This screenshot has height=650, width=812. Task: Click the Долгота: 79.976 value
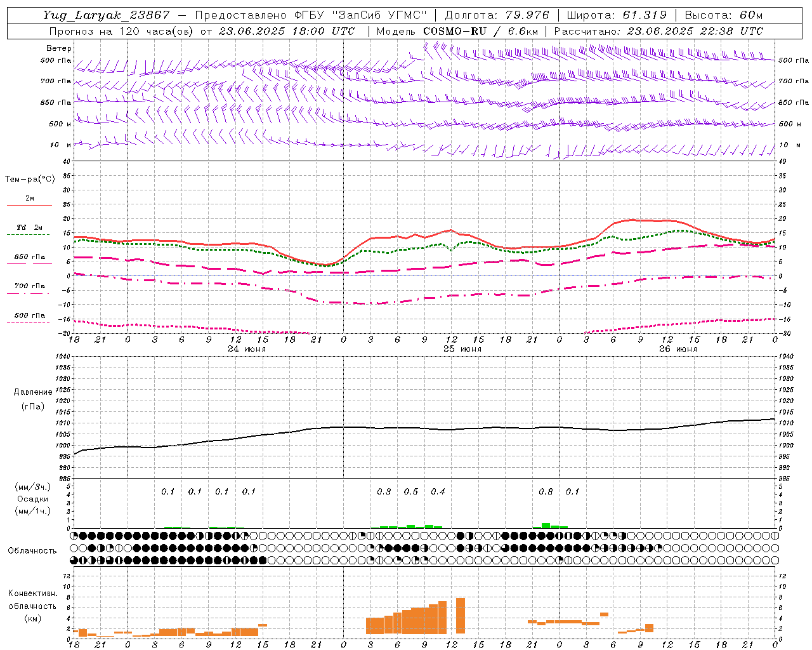point(497,15)
